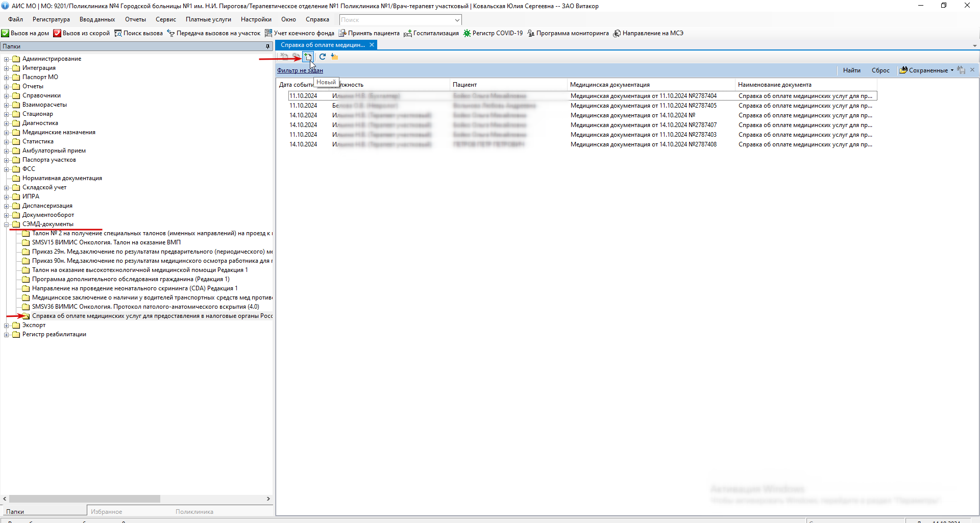Image resolution: width=980 pixels, height=523 pixels.
Task: Close the Справка об оплате медицин... tab
Action: [372, 45]
